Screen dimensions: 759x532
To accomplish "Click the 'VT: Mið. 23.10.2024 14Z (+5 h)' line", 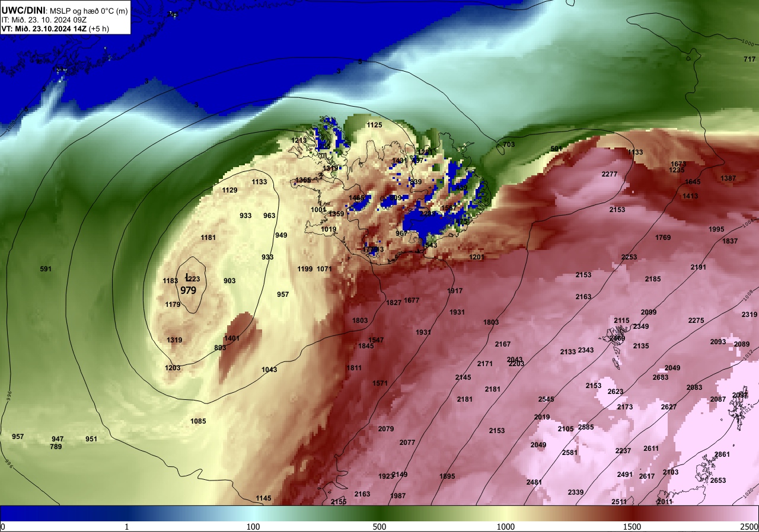I will coord(55,28).
